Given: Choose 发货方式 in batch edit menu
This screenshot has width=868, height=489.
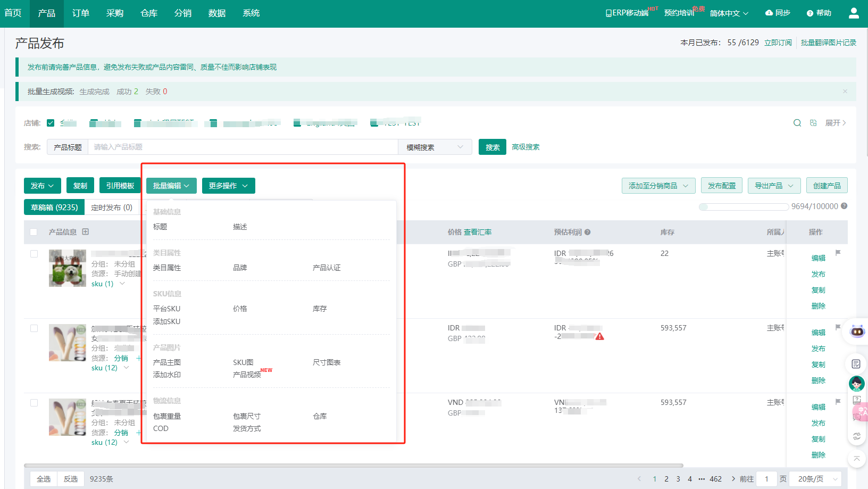Looking at the screenshot, I should point(247,428).
